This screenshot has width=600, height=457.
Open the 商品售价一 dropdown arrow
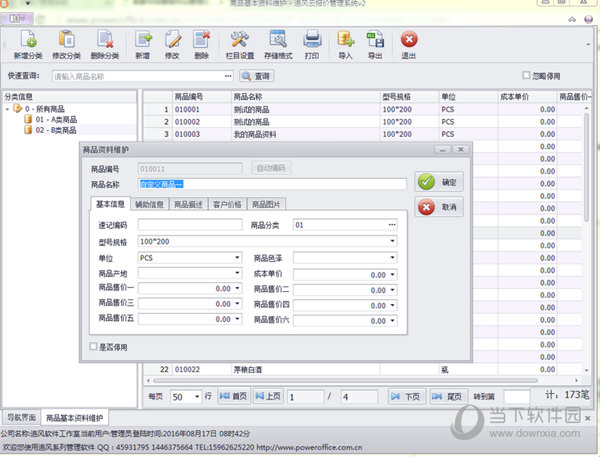237,288
